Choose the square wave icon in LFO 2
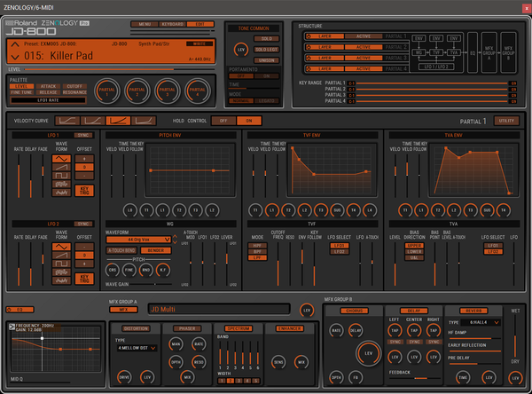 tap(61, 264)
